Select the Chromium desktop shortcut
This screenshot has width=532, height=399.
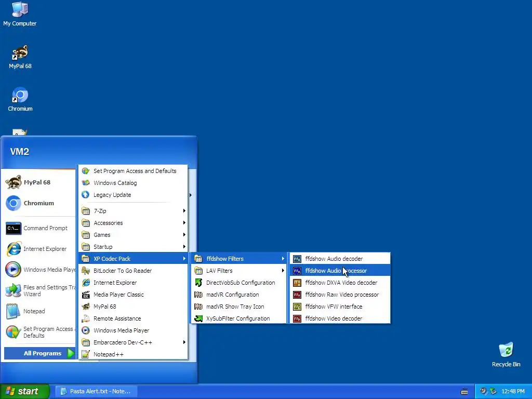pos(20,99)
